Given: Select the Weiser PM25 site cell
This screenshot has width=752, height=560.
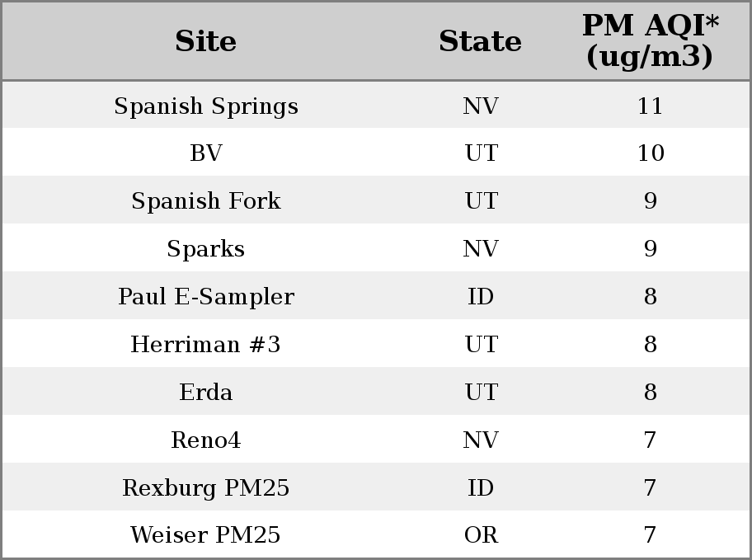Looking at the screenshot, I should point(206,535).
